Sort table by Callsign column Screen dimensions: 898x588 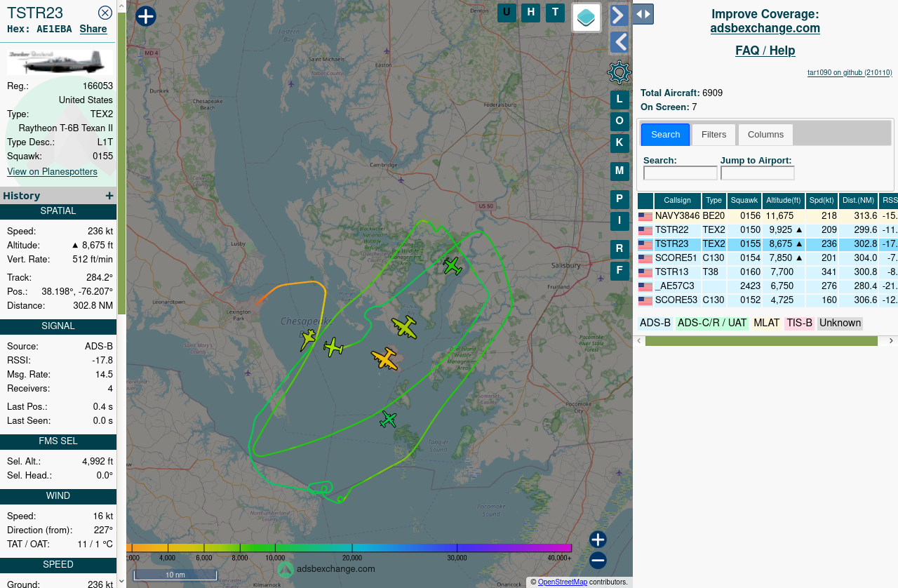coord(677,201)
